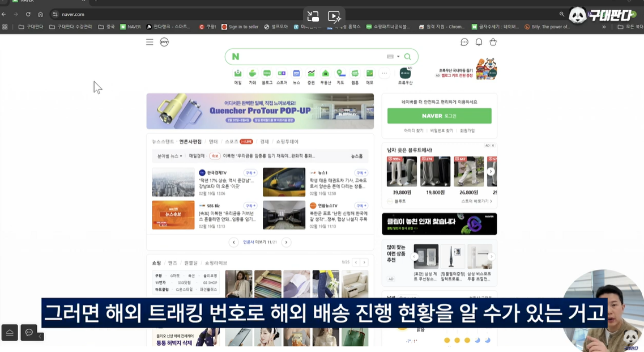Image resolution: width=644 pixels, height=352 pixels.
Task: Subscribe to SBS Biz
Action: (x=250, y=206)
